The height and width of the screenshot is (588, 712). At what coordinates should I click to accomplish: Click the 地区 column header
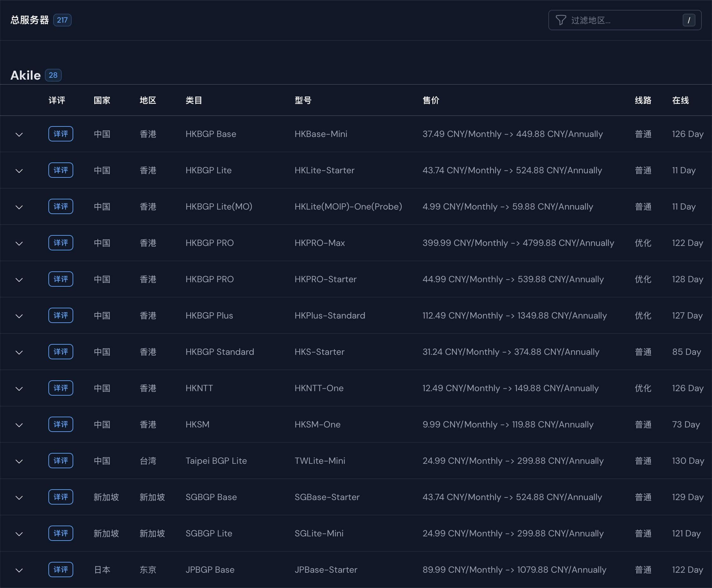coord(148,100)
